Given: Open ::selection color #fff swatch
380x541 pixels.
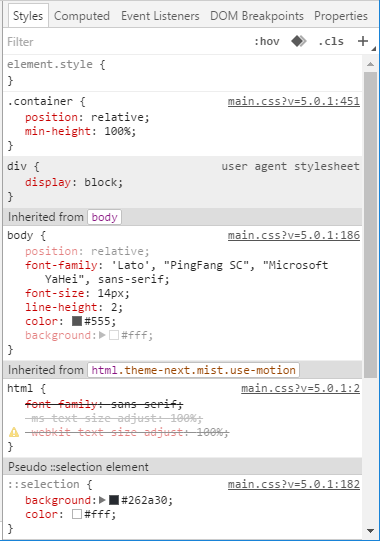Looking at the screenshot, I should click(x=77, y=514).
